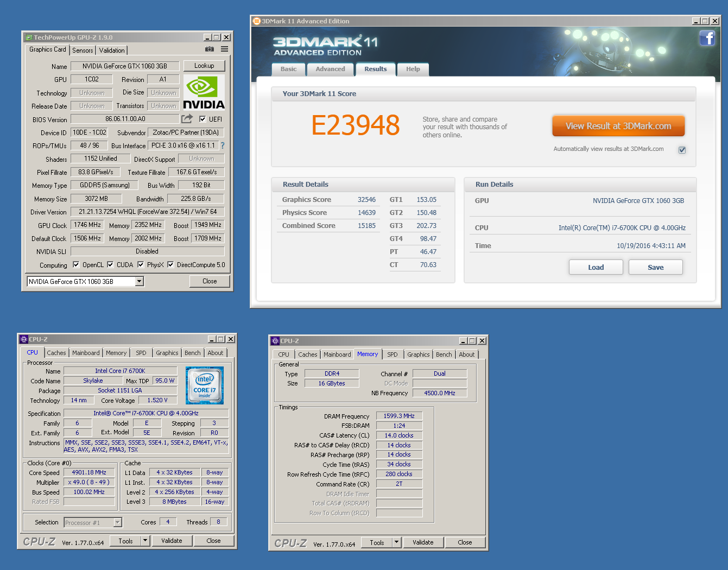Click CAS# Latency value 14.0 clocks

pos(399,435)
